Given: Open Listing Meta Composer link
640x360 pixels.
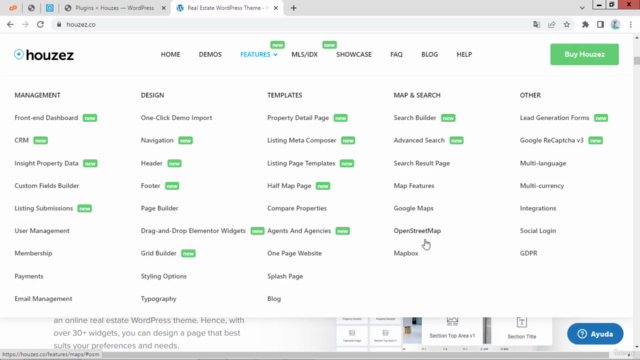Looking at the screenshot, I should 302,140.
